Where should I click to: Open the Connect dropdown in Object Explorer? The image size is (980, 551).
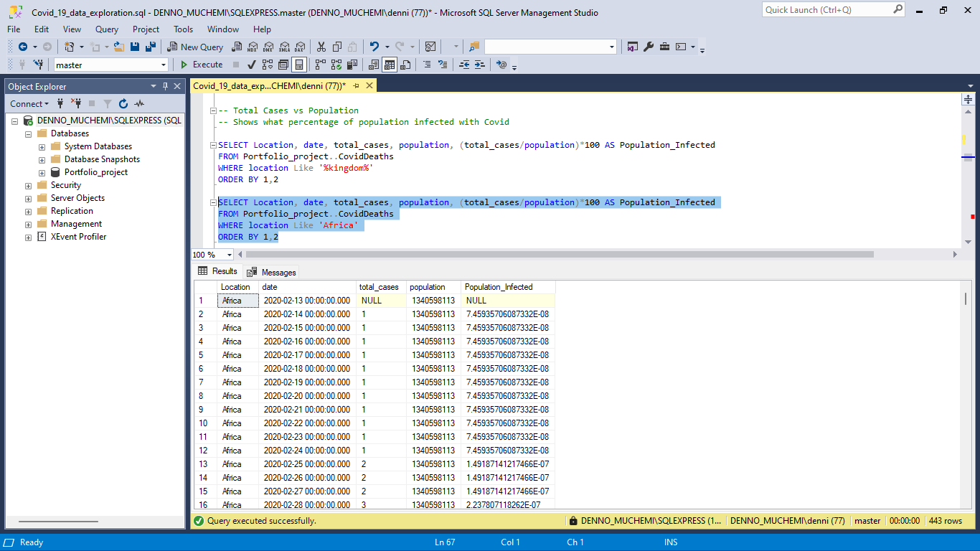[30, 104]
